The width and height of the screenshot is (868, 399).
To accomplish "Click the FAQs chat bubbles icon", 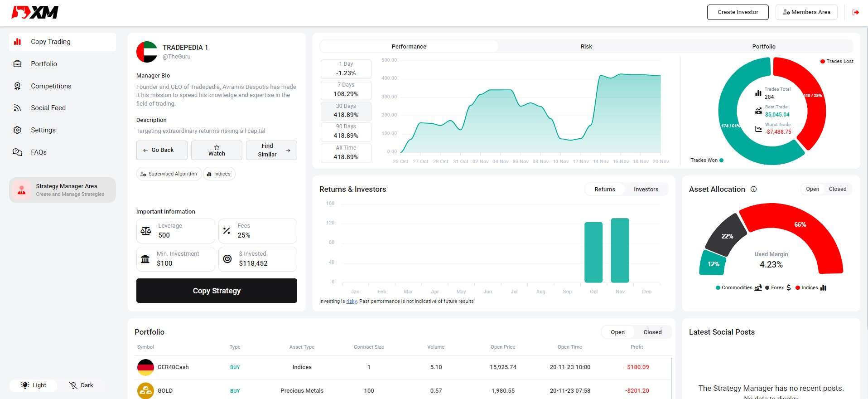I will point(17,152).
